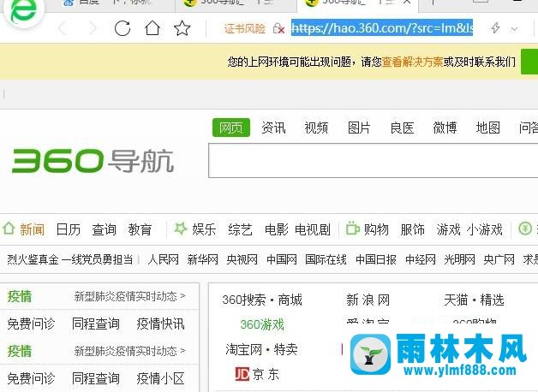Open the 娱乐 category
Viewport: 538px width, 392px height.
204,229
